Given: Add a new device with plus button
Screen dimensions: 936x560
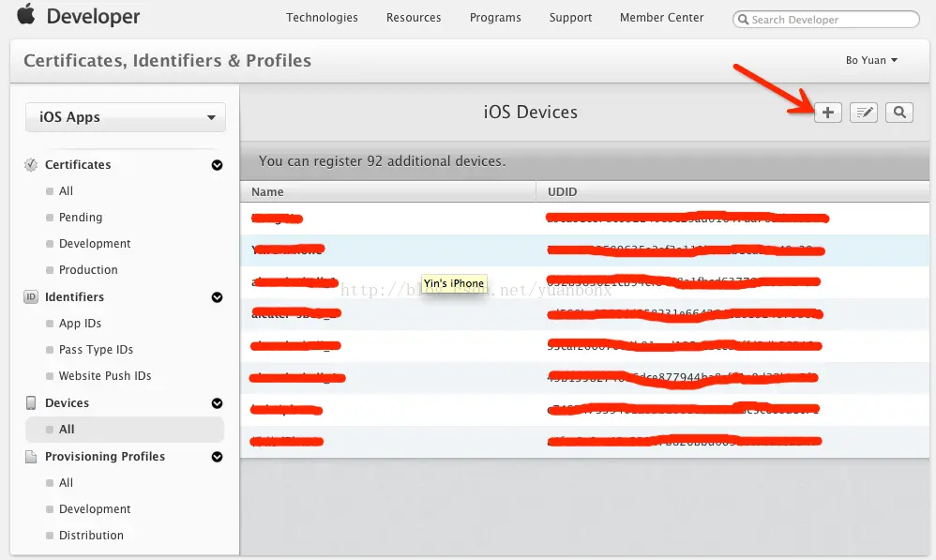Looking at the screenshot, I should point(828,113).
